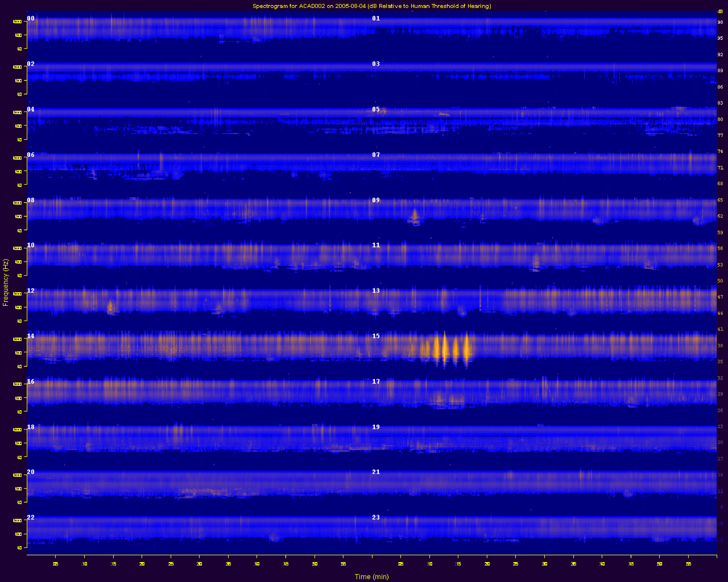Screen dimensions: 728x582
Task: Pick the 65 value on the dB scale
Action: (x=720, y=200)
